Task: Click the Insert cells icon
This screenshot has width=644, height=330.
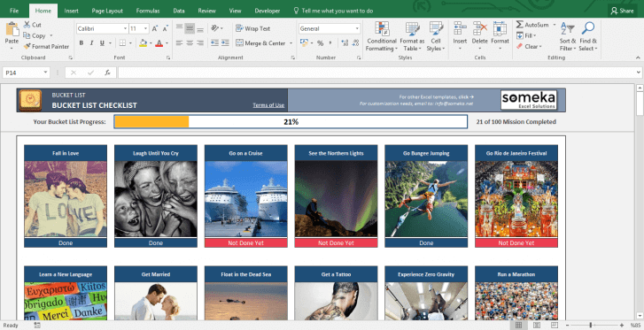Action: tap(460, 29)
